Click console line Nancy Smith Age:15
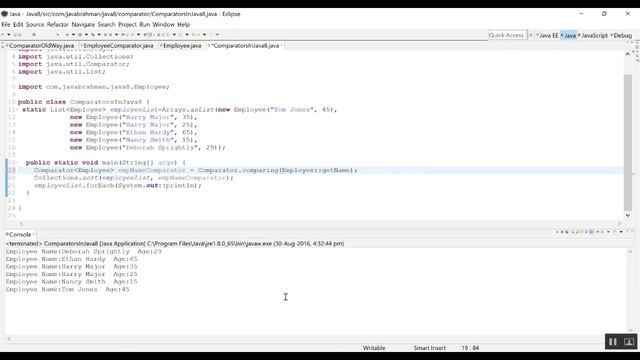The height and width of the screenshot is (360, 640). coord(71,282)
